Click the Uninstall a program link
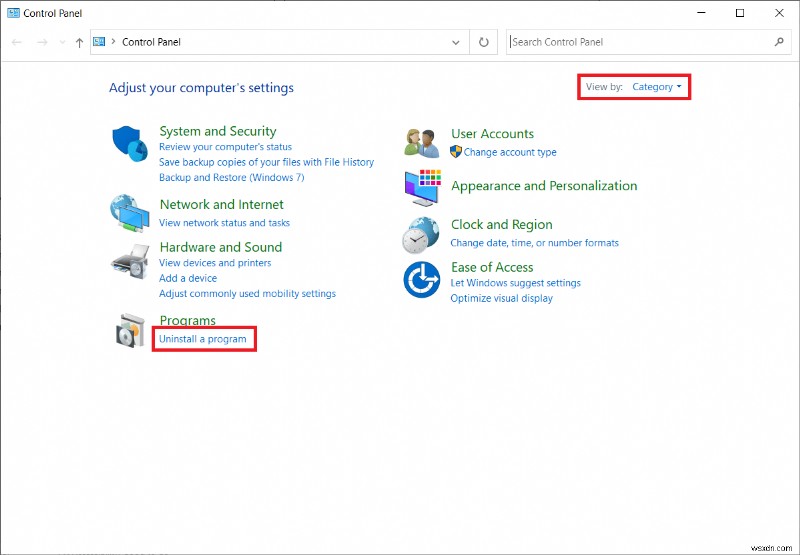Screen dimensions: 800x555 click(202, 339)
